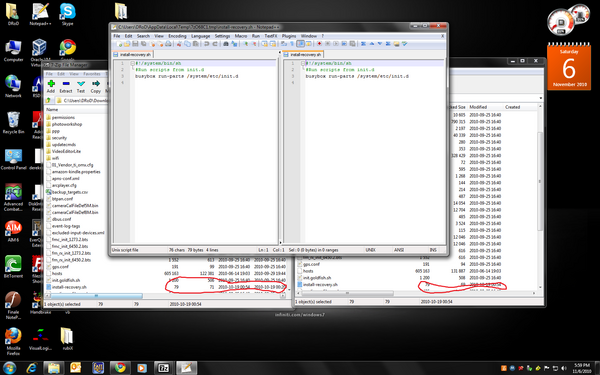This screenshot has width=600, height=375.
Task: Click the taskbar clock showing 5:59 PM
Action: point(581,368)
